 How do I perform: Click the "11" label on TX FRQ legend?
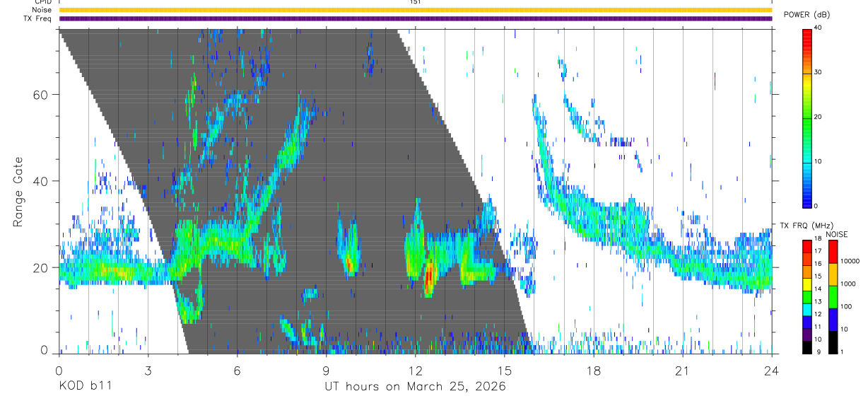[x=818, y=327]
